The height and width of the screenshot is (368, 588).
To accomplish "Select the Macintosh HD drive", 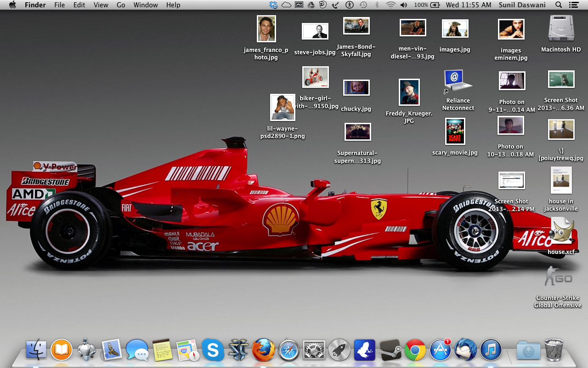I will 561,29.
